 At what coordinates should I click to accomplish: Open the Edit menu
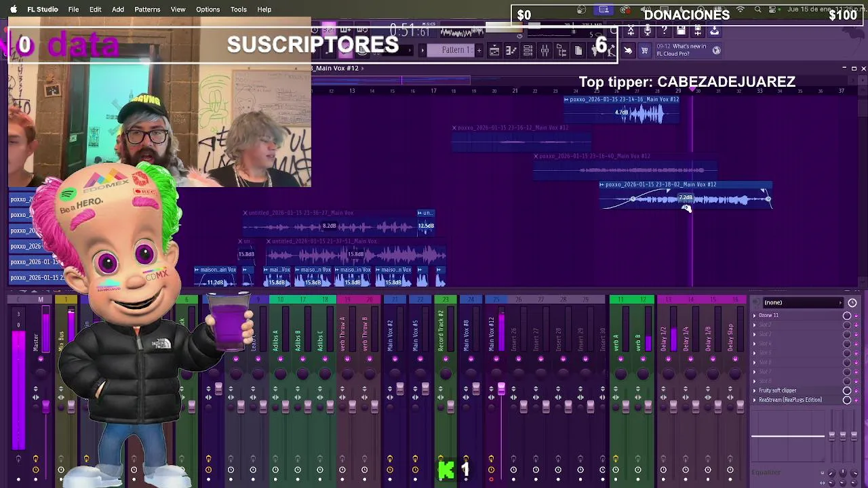click(95, 9)
